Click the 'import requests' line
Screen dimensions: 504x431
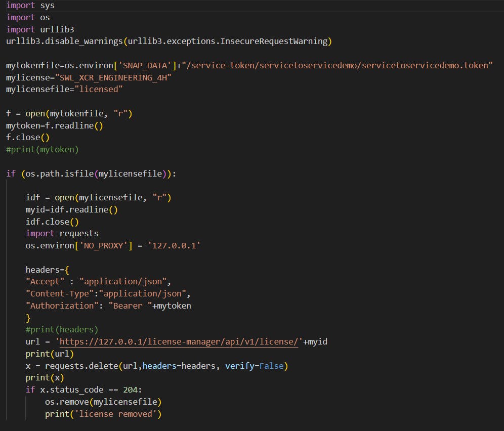tap(62, 234)
